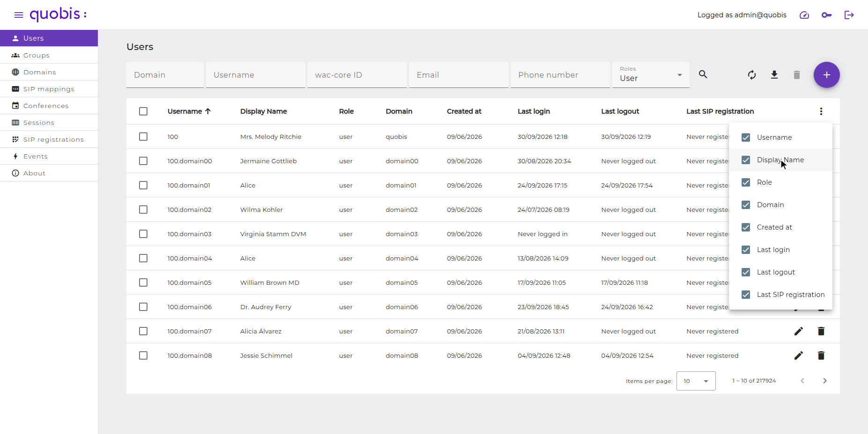The height and width of the screenshot is (434, 868).
Task: Delete user 100.domain08 with trash icon
Action: (x=821, y=355)
